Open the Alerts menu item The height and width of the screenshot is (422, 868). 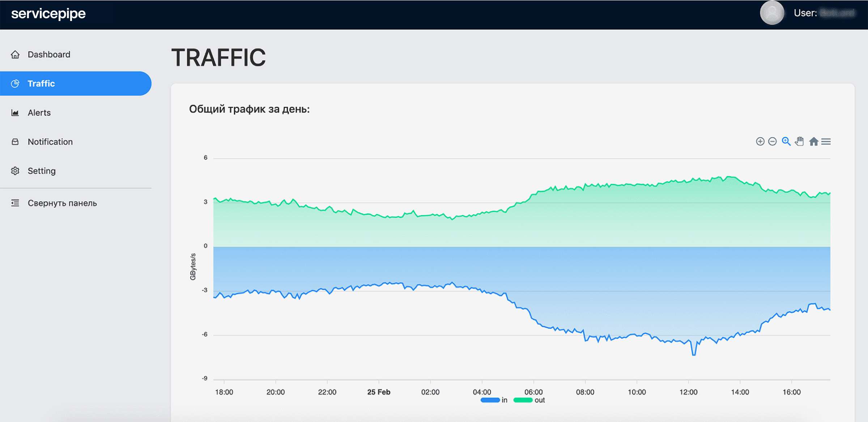(39, 113)
